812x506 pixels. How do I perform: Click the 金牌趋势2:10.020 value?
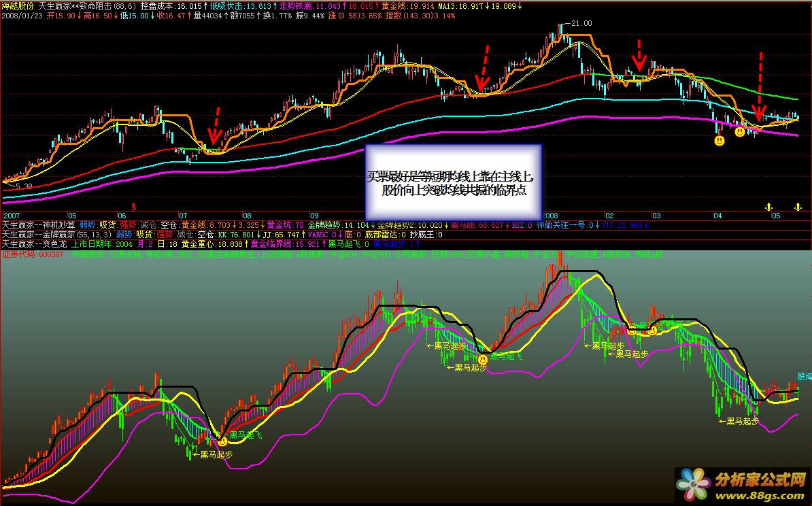coord(409,225)
